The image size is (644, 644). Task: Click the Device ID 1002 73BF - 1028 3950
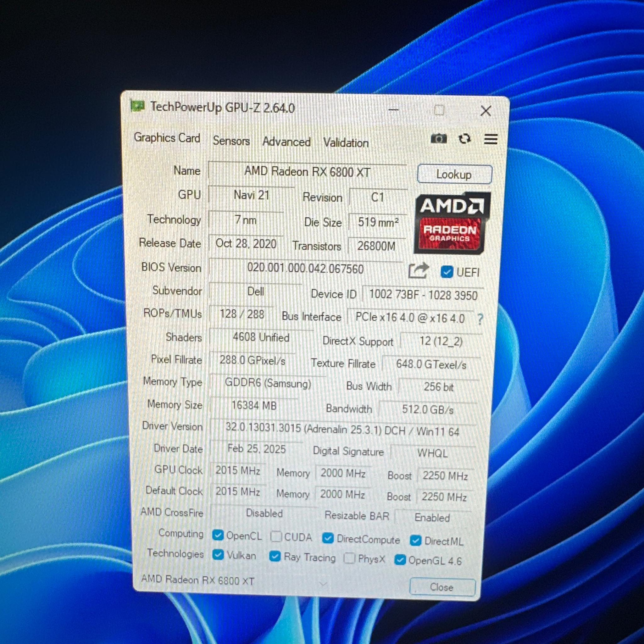[423, 295]
